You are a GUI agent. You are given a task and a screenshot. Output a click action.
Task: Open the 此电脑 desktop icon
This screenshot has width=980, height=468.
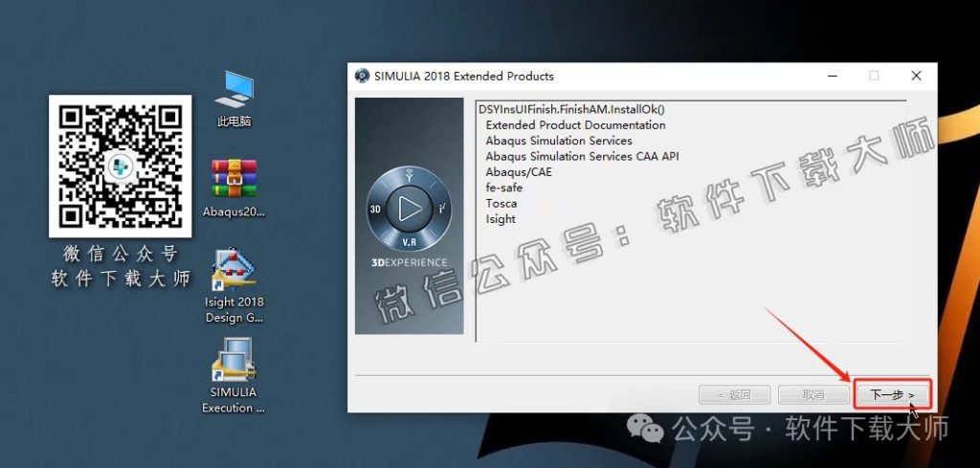tap(234, 99)
